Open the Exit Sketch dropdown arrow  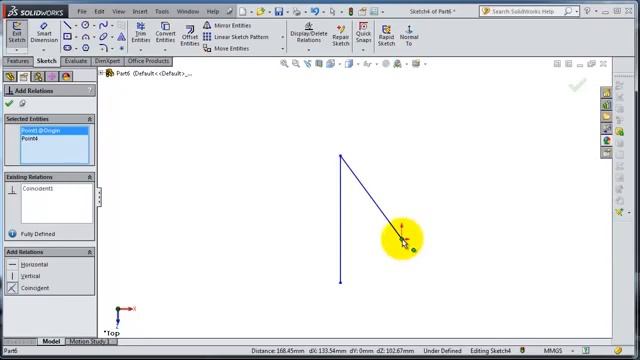[x=17, y=50]
